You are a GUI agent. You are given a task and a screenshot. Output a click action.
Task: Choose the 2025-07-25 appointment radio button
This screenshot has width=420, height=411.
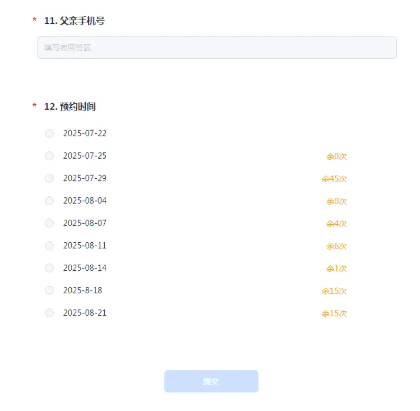click(49, 156)
